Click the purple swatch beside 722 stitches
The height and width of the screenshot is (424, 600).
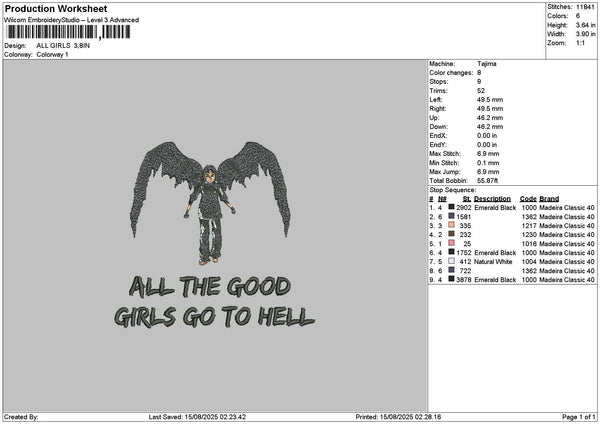point(452,270)
